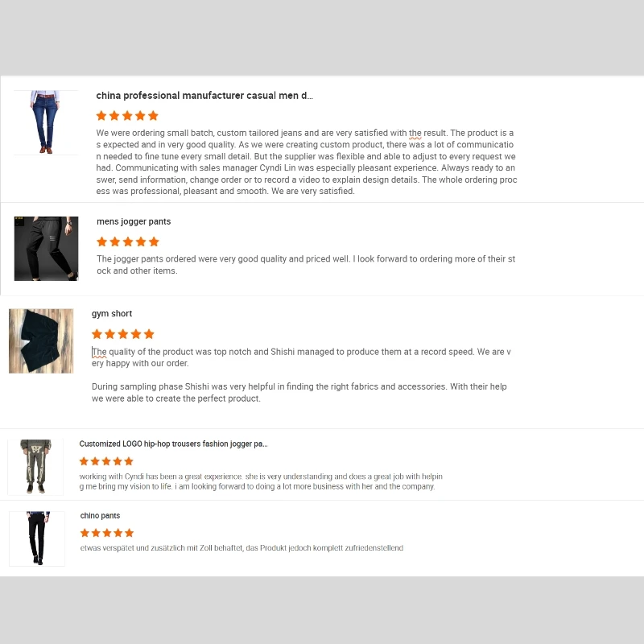
Task: Open the black jogger pants thumbnail
Action: click(46, 249)
